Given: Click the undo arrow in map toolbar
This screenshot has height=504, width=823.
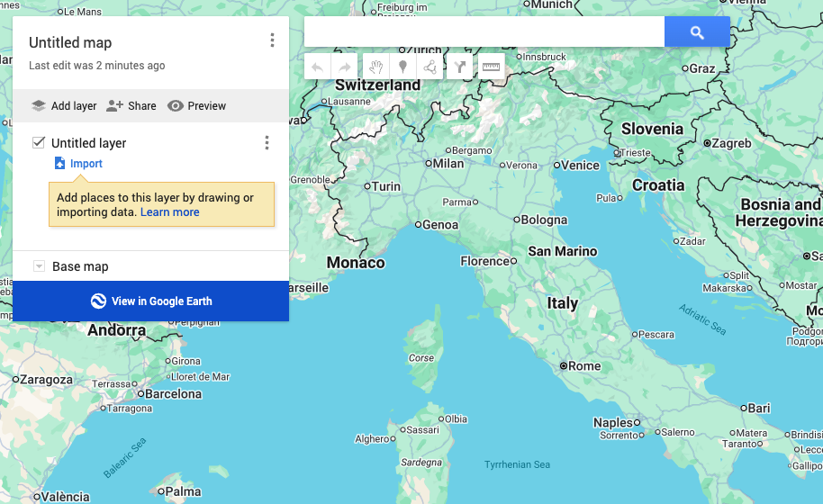Looking at the screenshot, I should (x=317, y=67).
